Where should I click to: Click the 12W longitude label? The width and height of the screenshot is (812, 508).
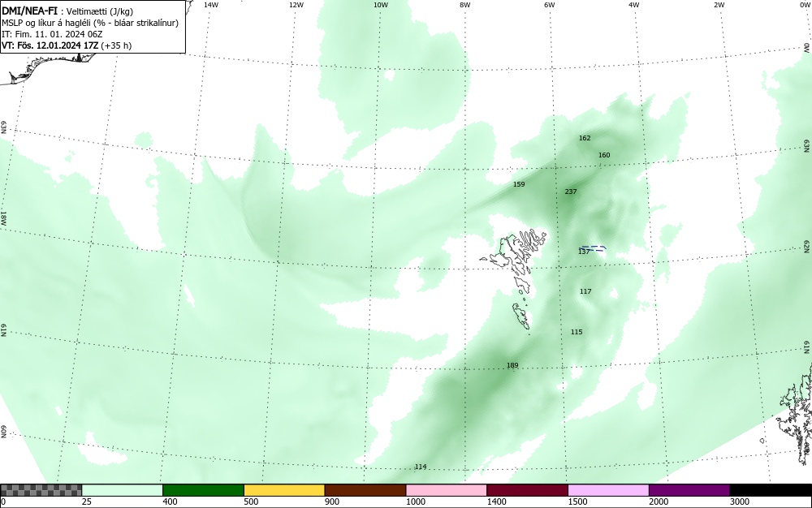(x=296, y=5)
